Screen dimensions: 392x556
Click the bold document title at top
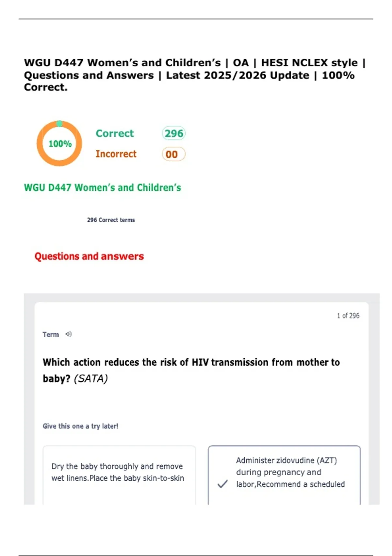coord(195,75)
